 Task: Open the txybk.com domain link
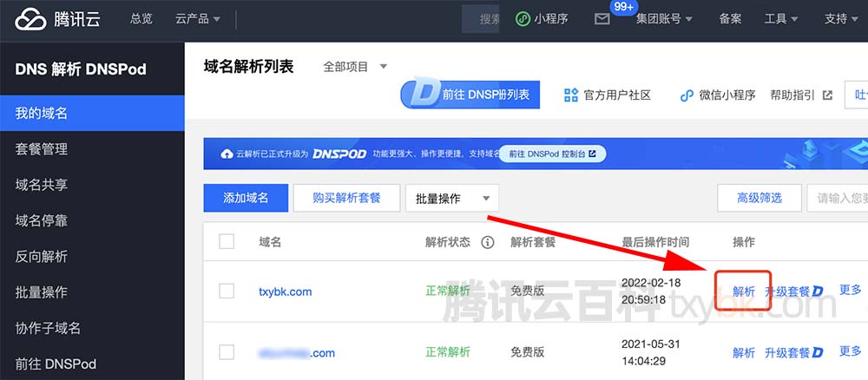pyautogui.click(x=285, y=292)
